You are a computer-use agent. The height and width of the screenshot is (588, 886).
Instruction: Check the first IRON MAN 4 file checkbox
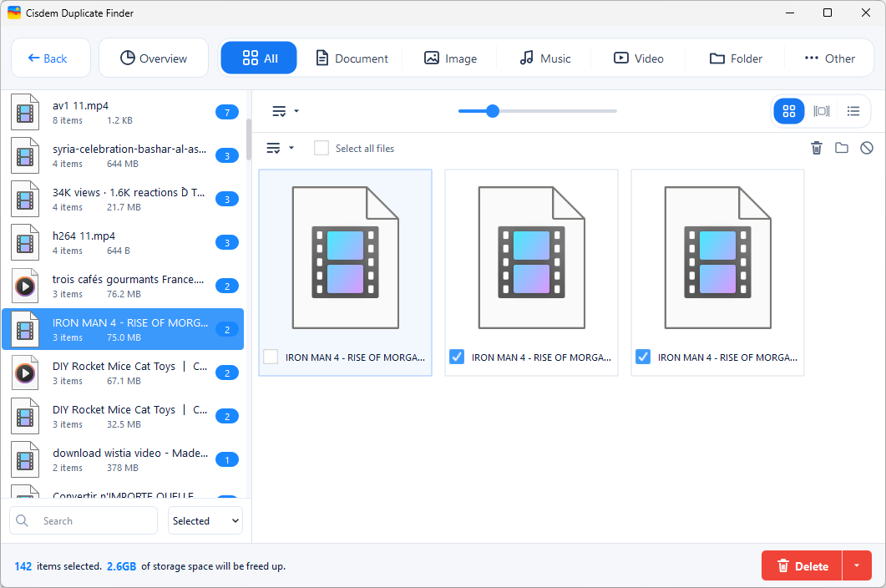pyautogui.click(x=271, y=357)
